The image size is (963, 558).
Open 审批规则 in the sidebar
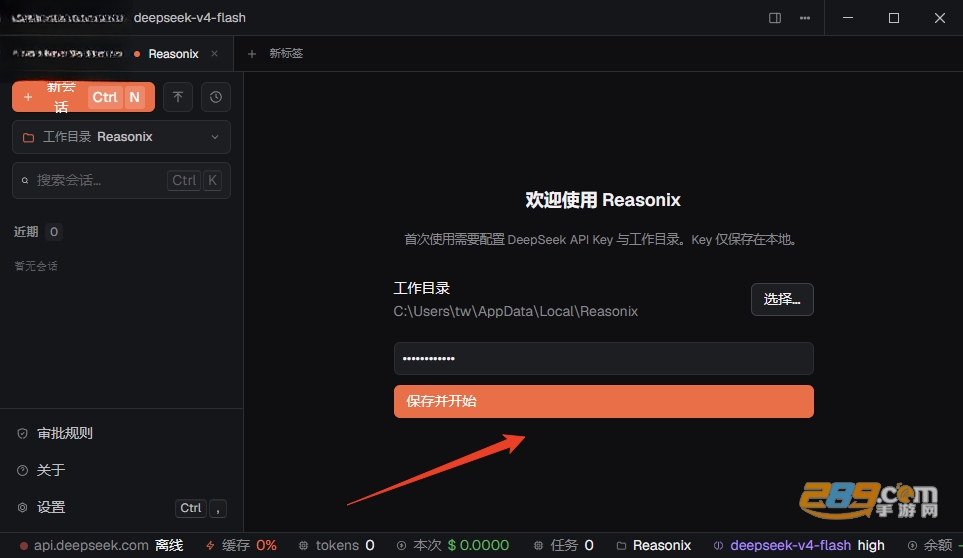pyautogui.click(x=64, y=433)
